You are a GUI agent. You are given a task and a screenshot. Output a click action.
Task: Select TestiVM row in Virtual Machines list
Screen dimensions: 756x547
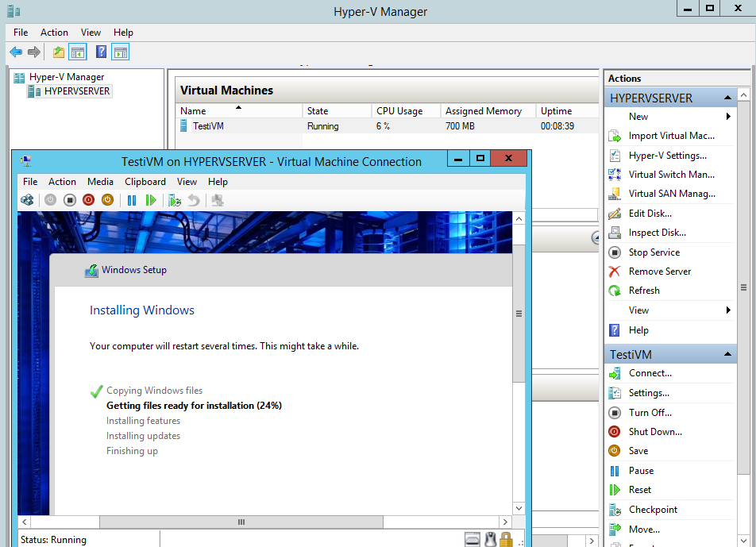coord(388,126)
